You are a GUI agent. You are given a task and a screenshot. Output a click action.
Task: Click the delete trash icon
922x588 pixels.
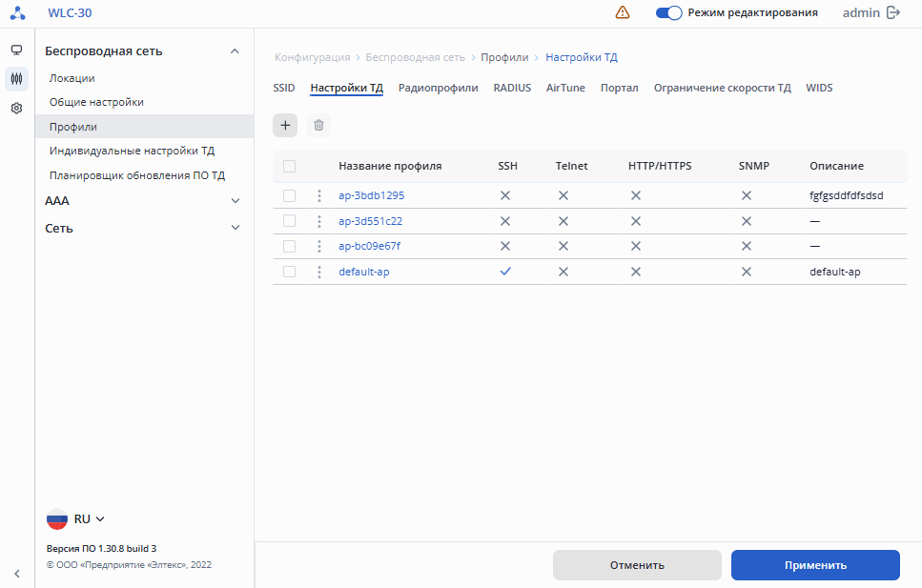pyautogui.click(x=319, y=125)
